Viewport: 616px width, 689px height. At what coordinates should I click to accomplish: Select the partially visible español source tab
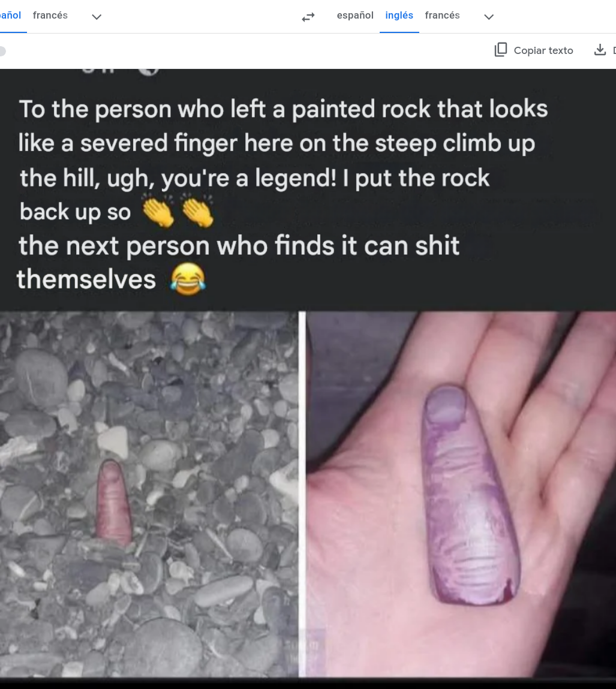click(10, 16)
